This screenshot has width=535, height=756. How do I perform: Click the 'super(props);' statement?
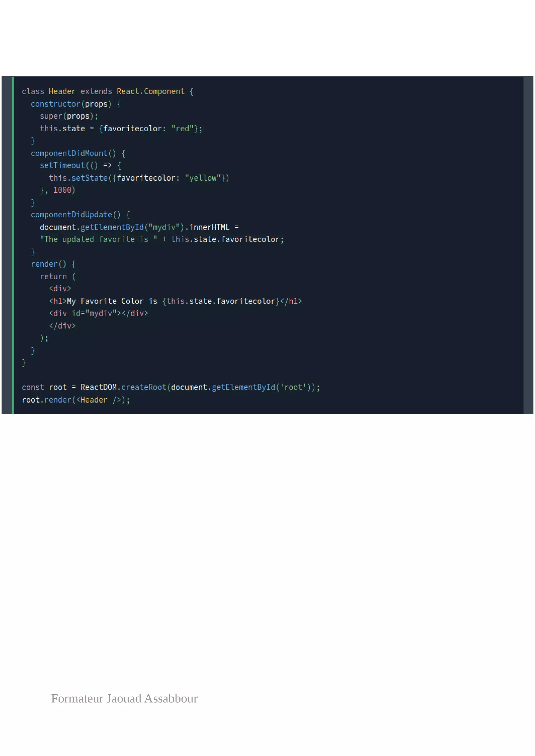pos(69,116)
